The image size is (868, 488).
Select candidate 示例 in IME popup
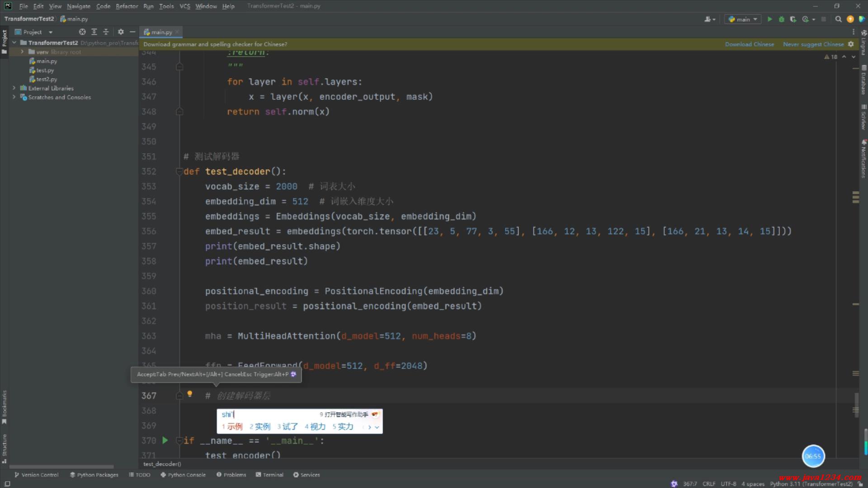tap(234, 427)
